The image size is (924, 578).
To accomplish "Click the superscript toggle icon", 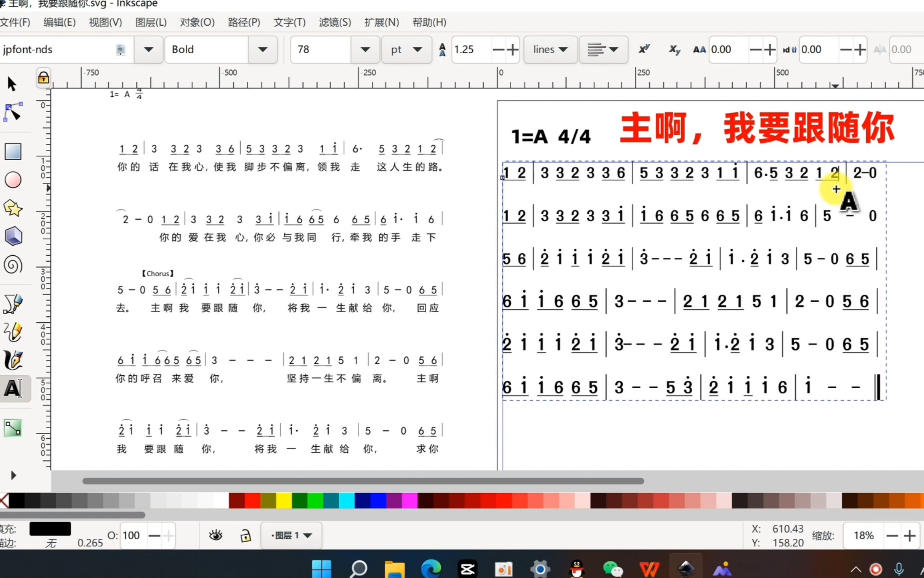I will pos(644,49).
